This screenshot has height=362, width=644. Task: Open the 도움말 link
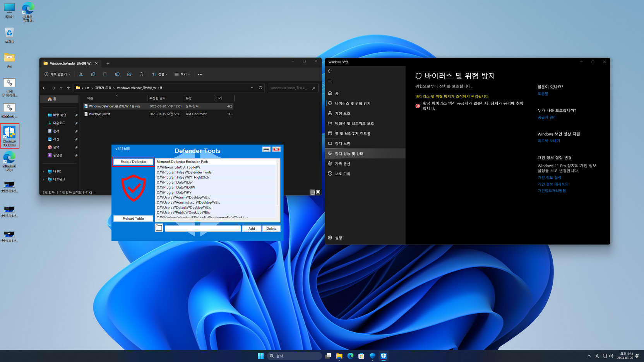pyautogui.click(x=543, y=94)
